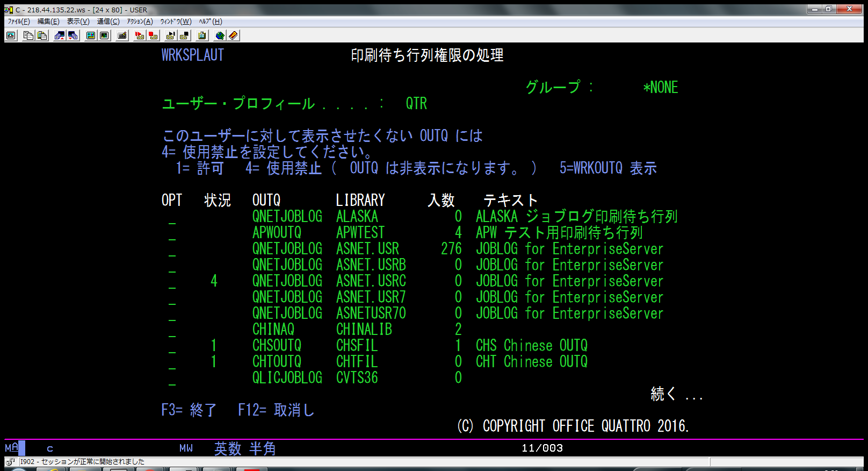Image resolution: width=868 pixels, height=471 pixels.
Task: Open the 通信(C) menu
Action: 108,22
